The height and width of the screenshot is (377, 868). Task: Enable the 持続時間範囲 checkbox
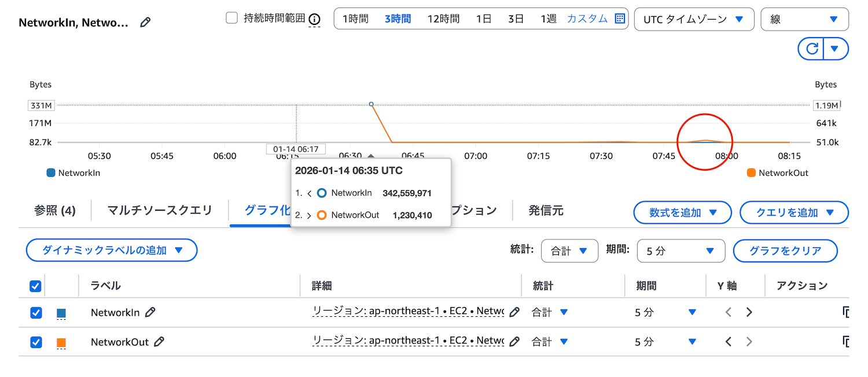pyautogui.click(x=232, y=18)
